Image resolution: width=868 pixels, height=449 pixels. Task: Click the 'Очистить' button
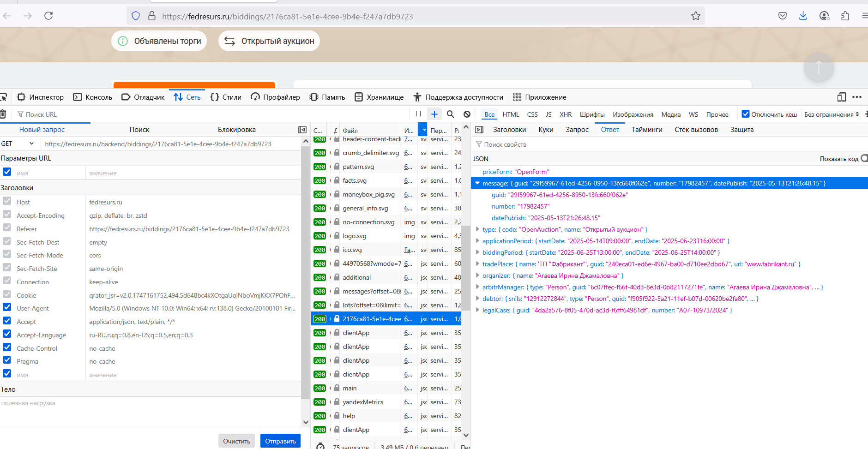(236, 441)
